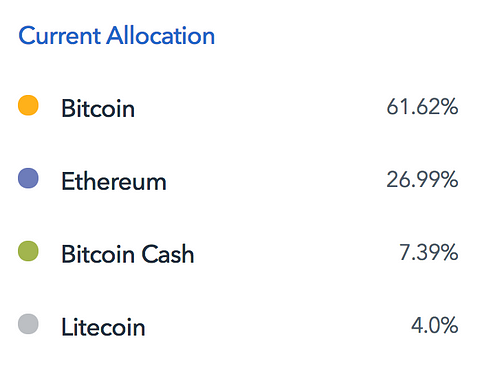The height and width of the screenshot is (370, 480).
Task: Click the word Current in the heading
Action: (60, 35)
